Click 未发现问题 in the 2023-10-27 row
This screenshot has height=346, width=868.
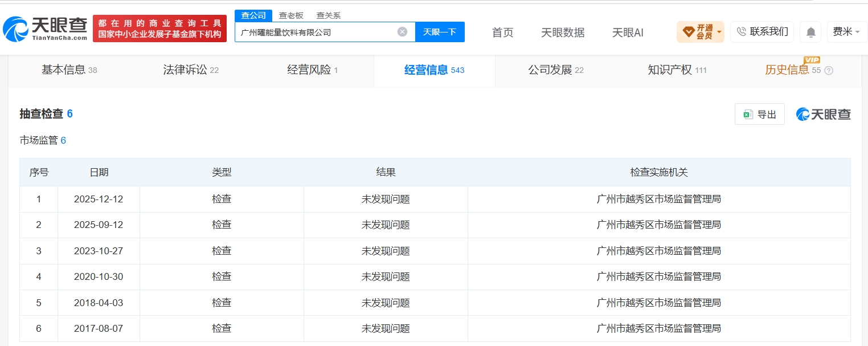386,251
